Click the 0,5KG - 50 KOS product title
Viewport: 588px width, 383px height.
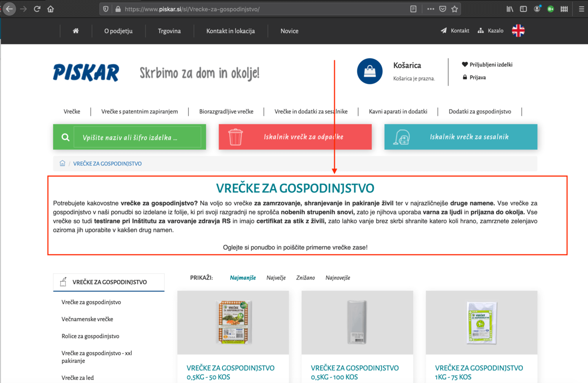[230, 372]
